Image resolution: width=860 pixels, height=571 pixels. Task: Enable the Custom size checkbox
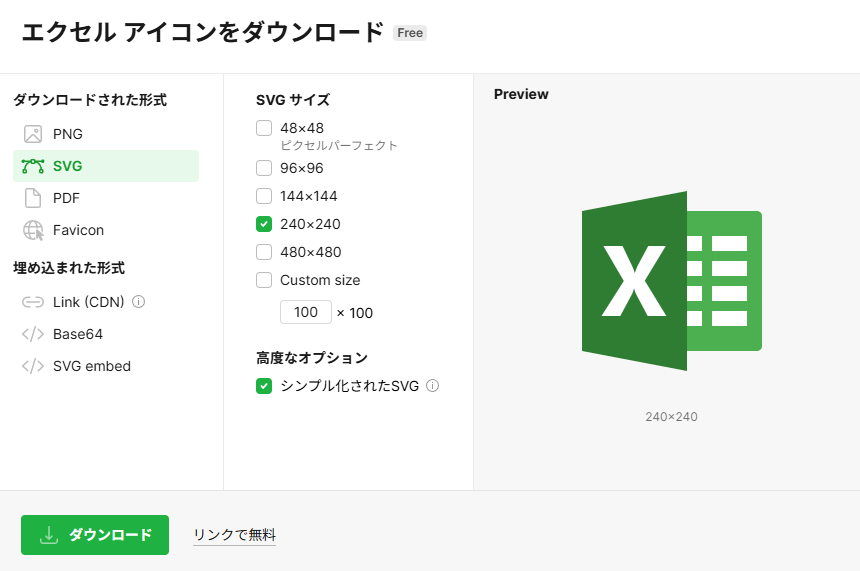[x=264, y=280]
